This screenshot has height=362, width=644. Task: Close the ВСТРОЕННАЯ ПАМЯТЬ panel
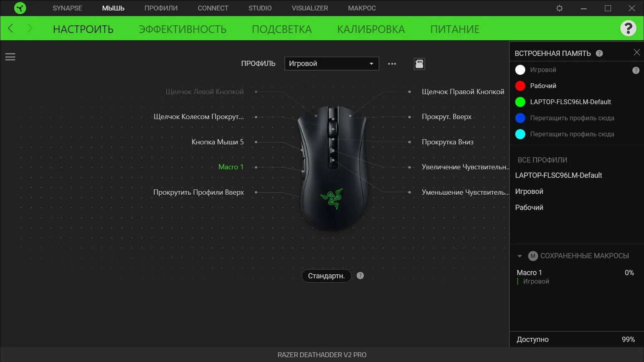click(637, 52)
